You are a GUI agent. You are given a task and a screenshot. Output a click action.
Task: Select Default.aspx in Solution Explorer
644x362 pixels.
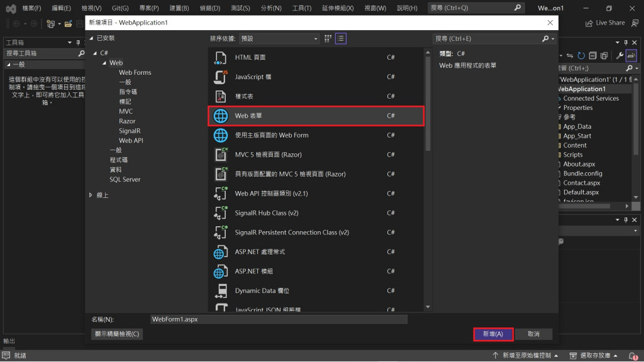(580, 192)
